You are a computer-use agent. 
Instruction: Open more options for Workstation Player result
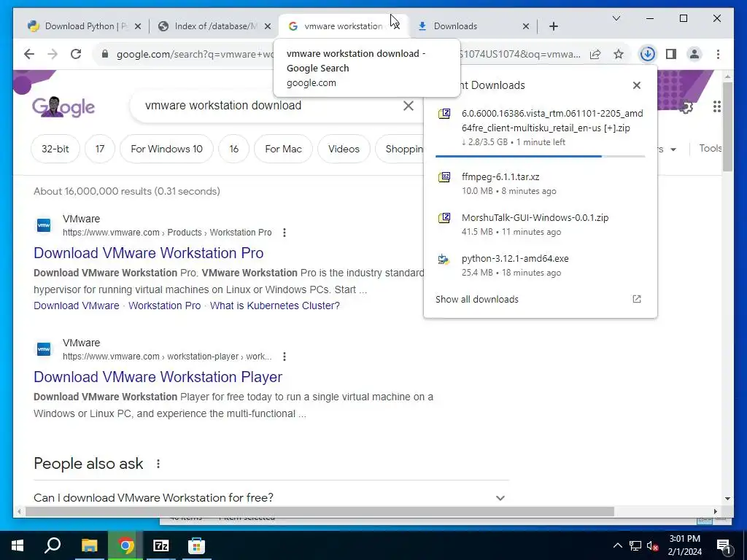285,356
